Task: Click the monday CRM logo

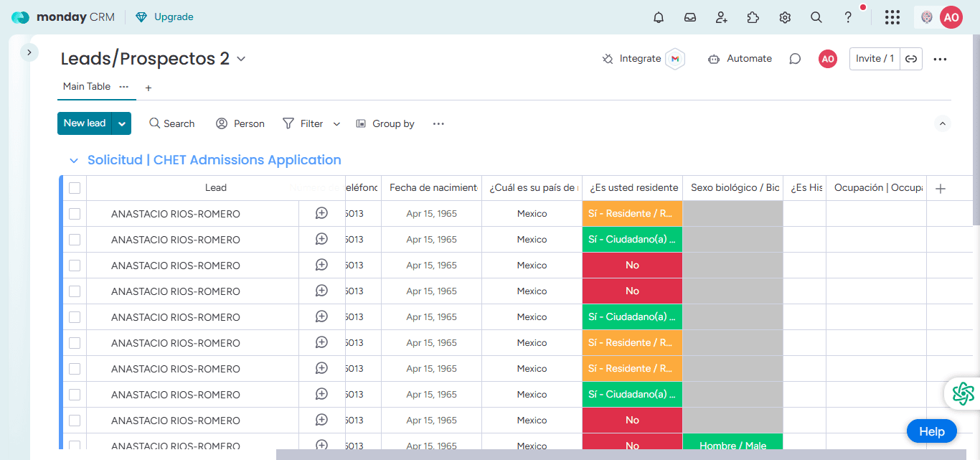Action: click(x=63, y=17)
